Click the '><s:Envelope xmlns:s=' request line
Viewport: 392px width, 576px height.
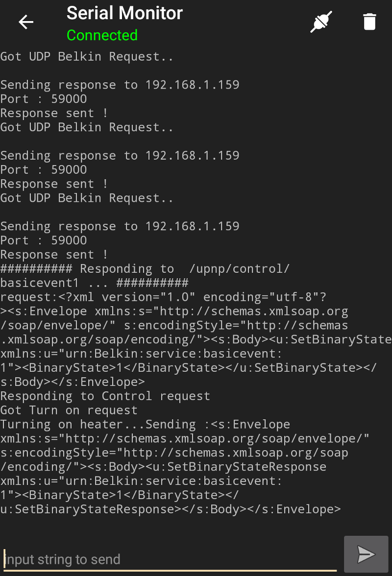coord(174,312)
